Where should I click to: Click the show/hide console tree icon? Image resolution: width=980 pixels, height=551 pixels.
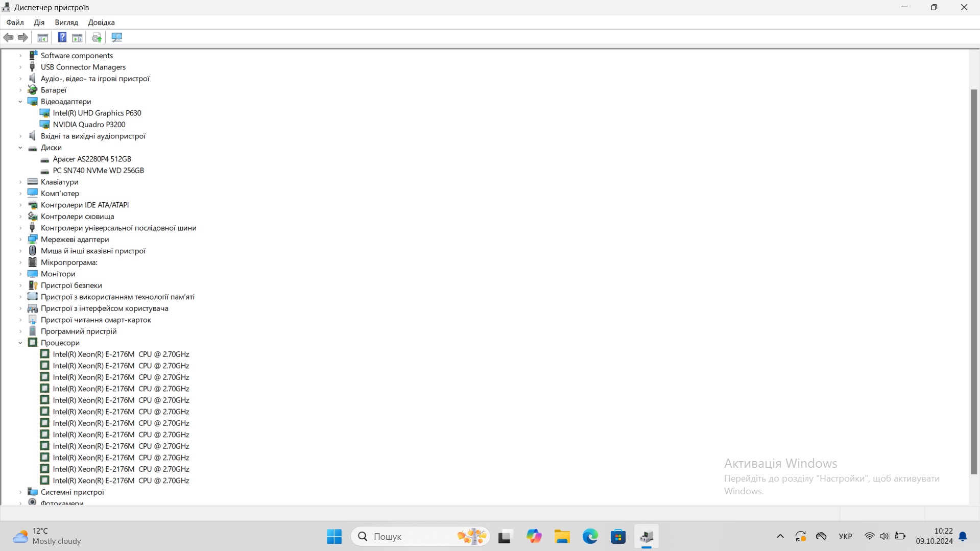click(43, 37)
